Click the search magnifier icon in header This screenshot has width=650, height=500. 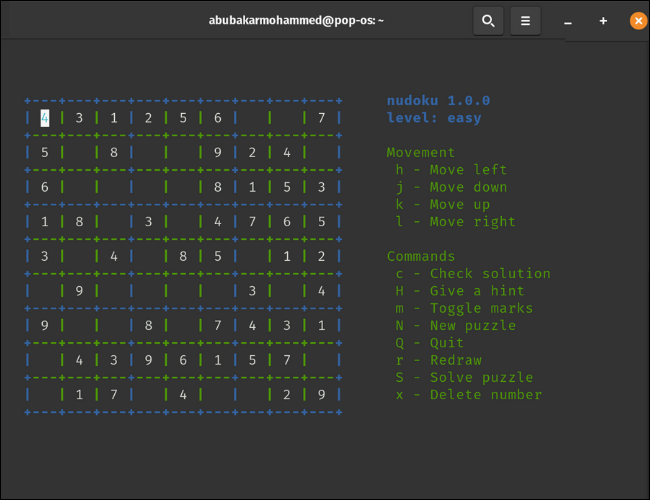pyautogui.click(x=488, y=20)
